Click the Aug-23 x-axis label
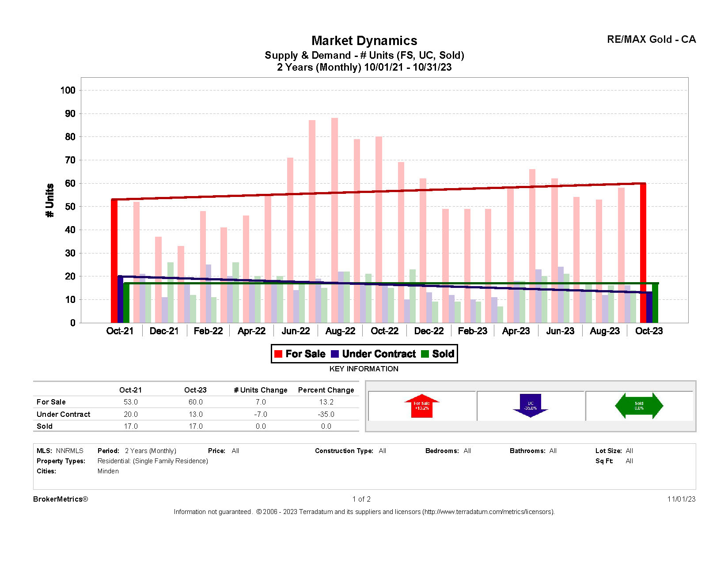Viewport: 728px width, 563px height. (x=605, y=331)
